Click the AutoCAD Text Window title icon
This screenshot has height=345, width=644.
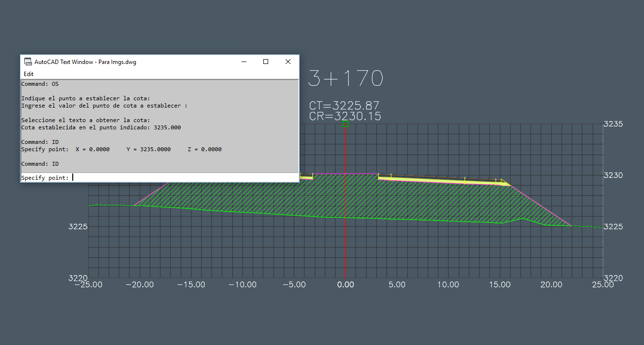[x=28, y=62]
